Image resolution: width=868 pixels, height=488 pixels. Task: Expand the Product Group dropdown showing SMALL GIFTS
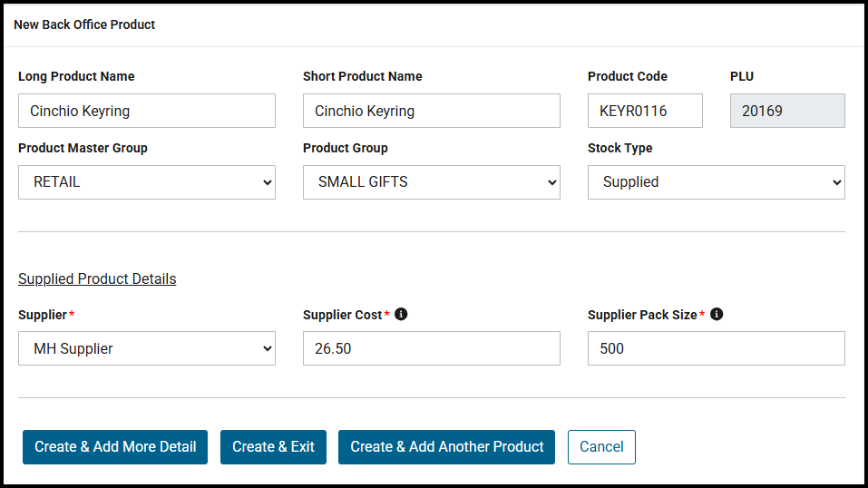[x=432, y=182]
